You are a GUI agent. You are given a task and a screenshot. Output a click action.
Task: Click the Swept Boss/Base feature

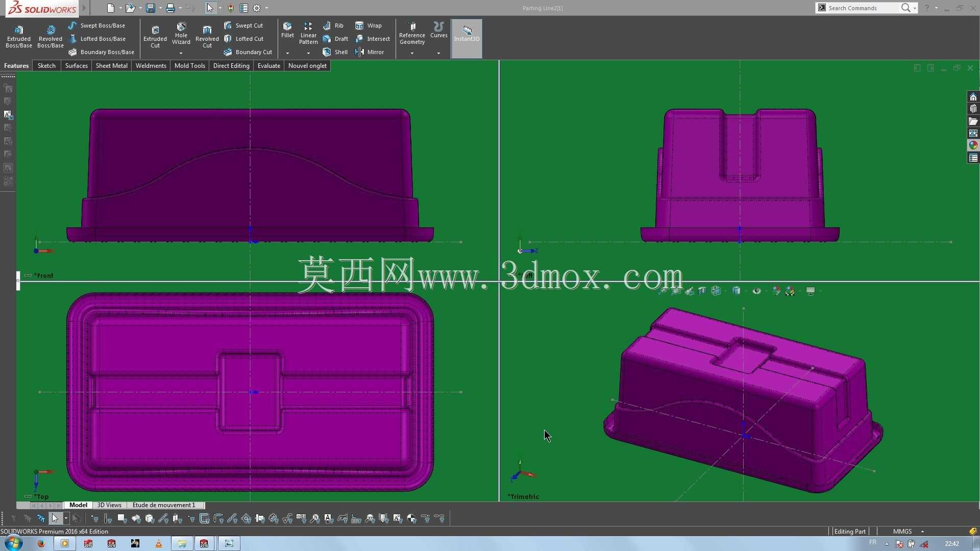(96, 26)
